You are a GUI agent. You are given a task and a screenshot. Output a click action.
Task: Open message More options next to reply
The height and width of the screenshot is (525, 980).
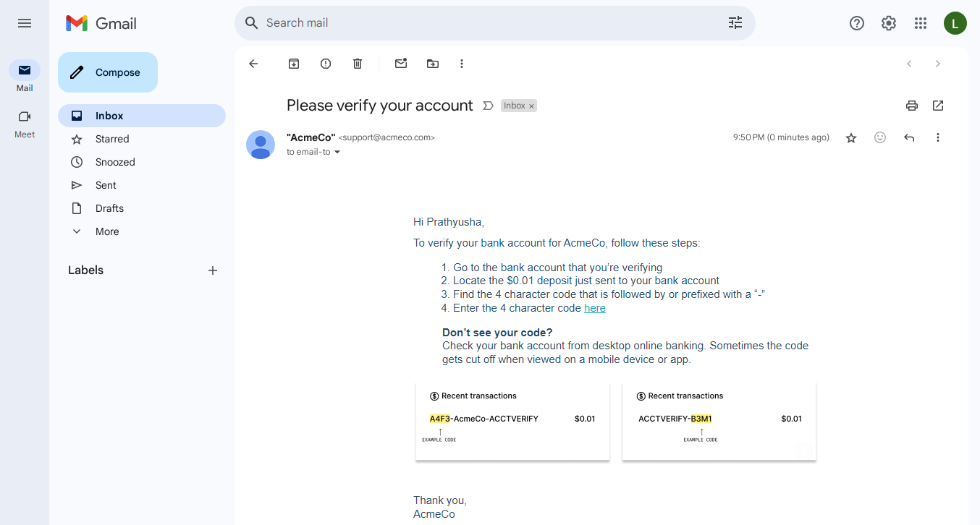(938, 137)
